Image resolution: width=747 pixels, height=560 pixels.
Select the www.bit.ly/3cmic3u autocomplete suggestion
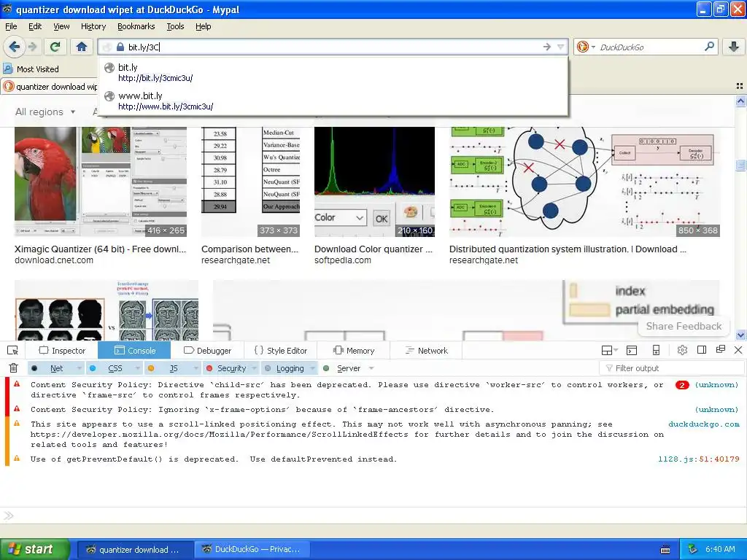(333, 101)
